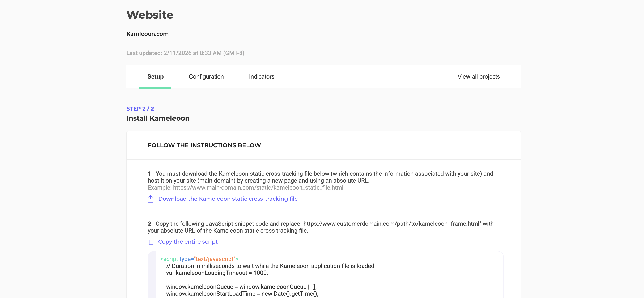Click View all projects link
This screenshot has height=298, width=644.
478,76
